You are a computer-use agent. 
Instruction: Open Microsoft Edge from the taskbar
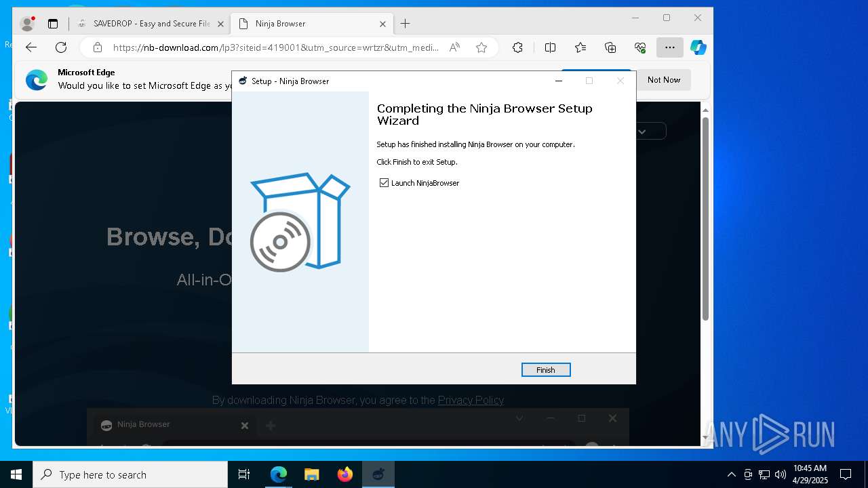[279, 474]
